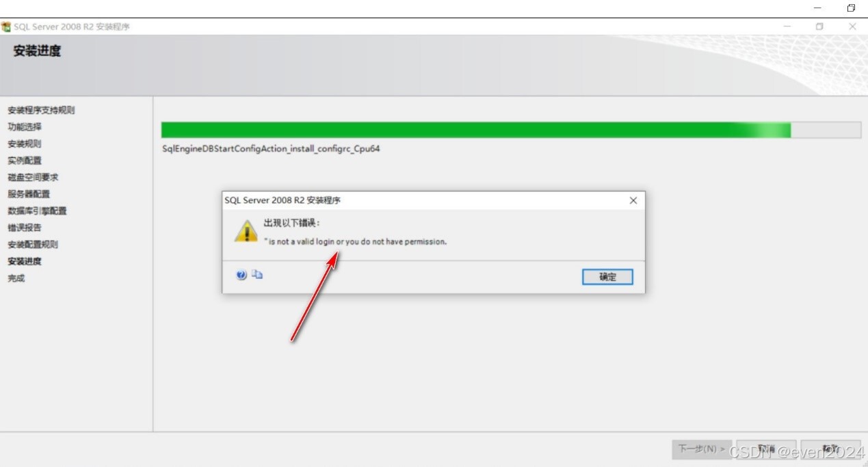
Task: Select the 安装程序支持规则 step in sidebar
Action: (41, 110)
